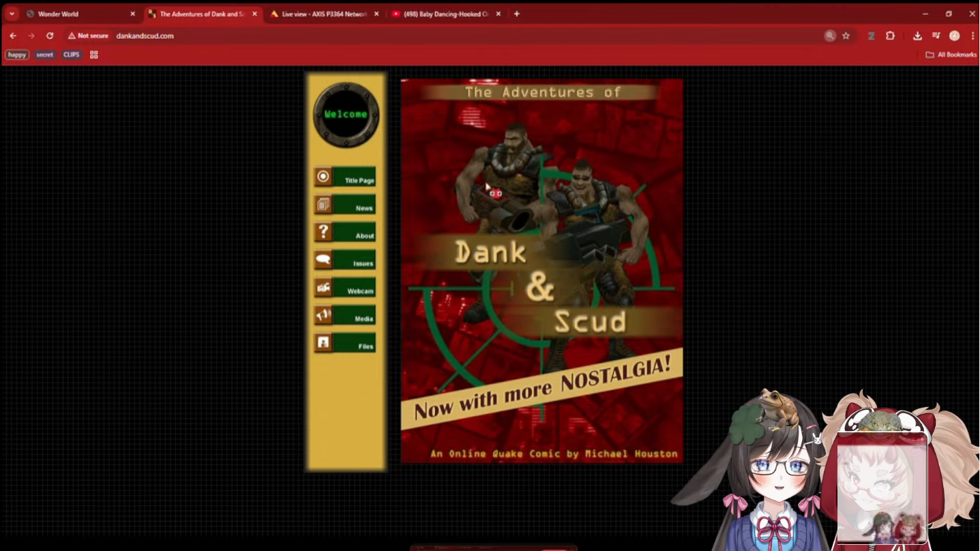980x551 pixels.
Task: Reload the dankandscud.com page
Action: (x=50, y=35)
